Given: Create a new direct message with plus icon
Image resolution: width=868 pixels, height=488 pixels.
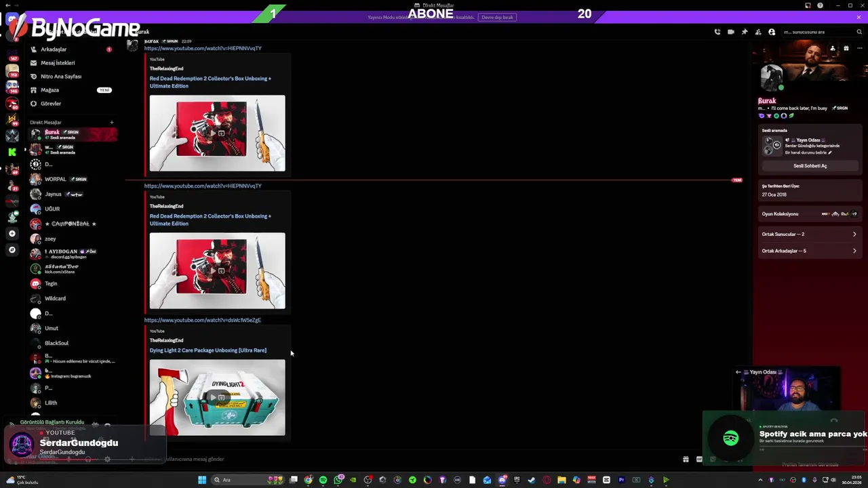Looking at the screenshot, I should [x=111, y=123].
